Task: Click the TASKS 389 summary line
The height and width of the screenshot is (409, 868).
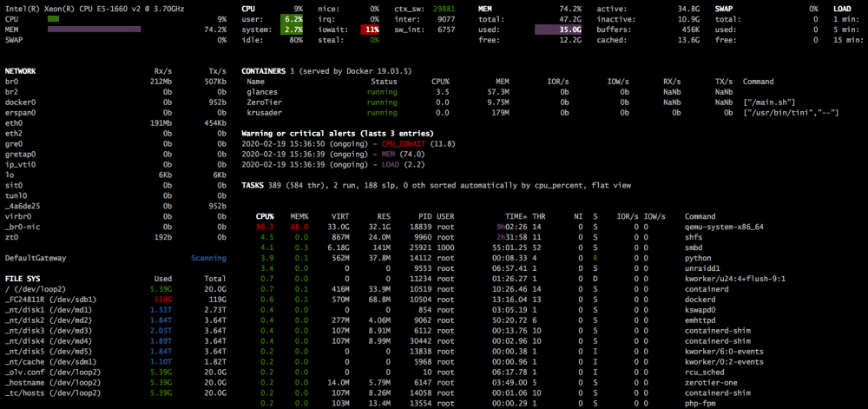Action: click(x=437, y=186)
